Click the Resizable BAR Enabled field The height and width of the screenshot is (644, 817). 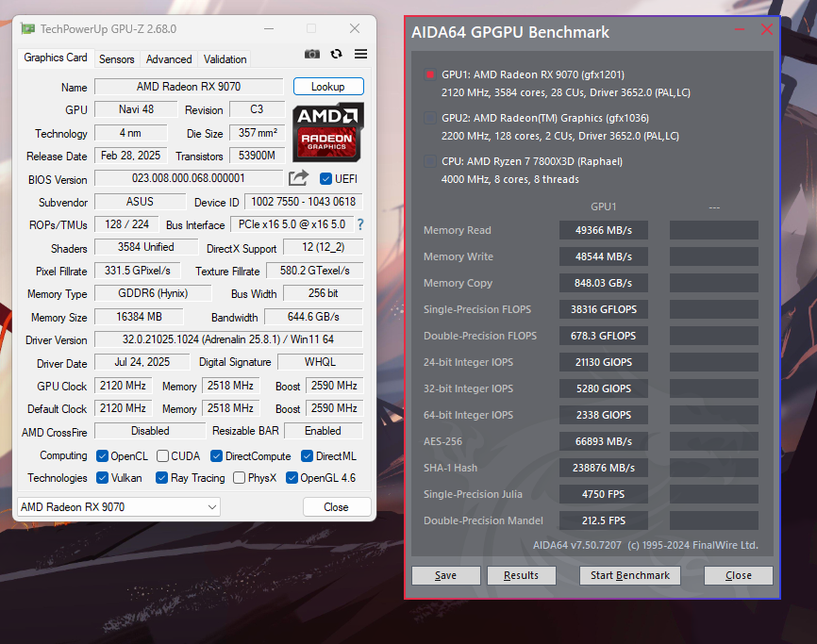click(323, 431)
